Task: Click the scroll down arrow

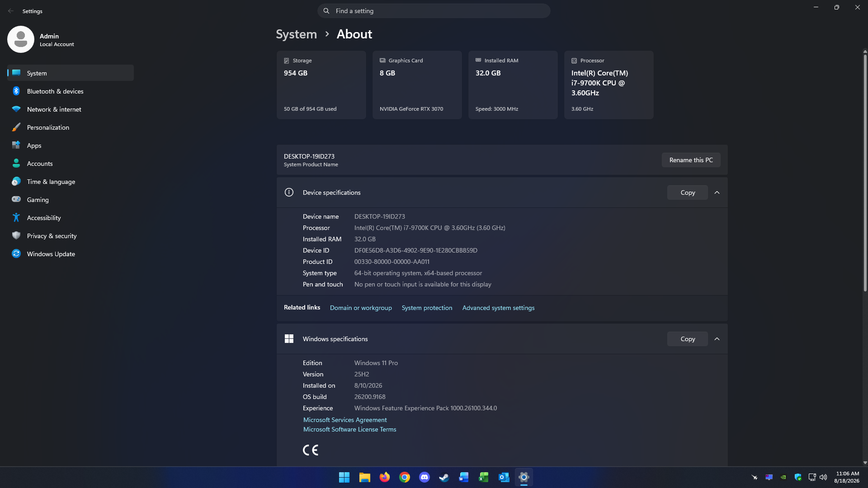Action: click(x=865, y=463)
